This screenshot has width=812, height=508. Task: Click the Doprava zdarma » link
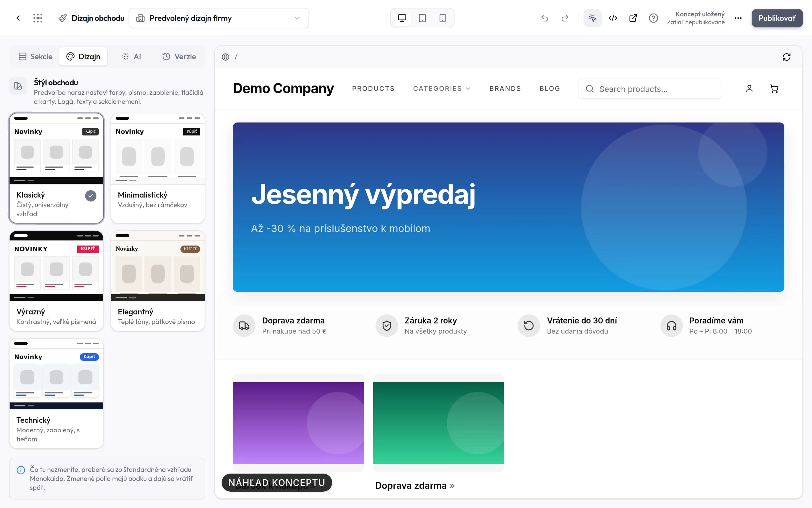click(415, 485)
